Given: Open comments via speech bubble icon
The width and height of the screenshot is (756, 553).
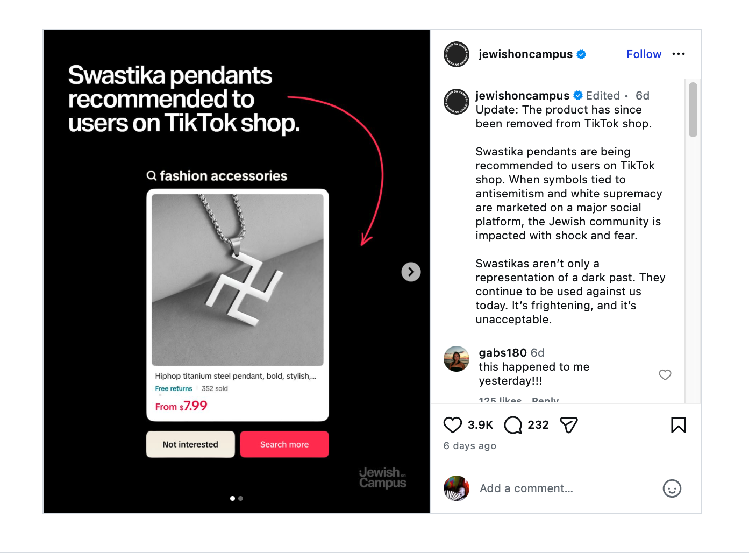Looking at the screenshot, I should [513, 425].
